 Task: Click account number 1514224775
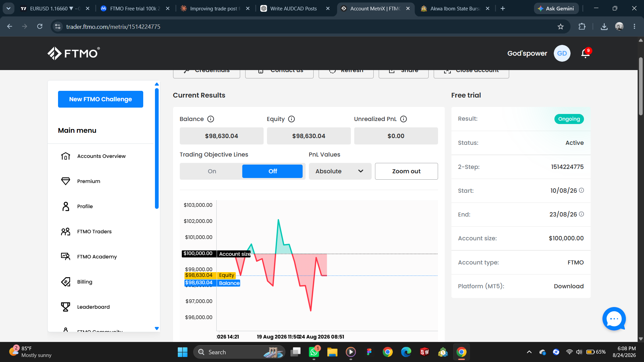pos(567,167)
